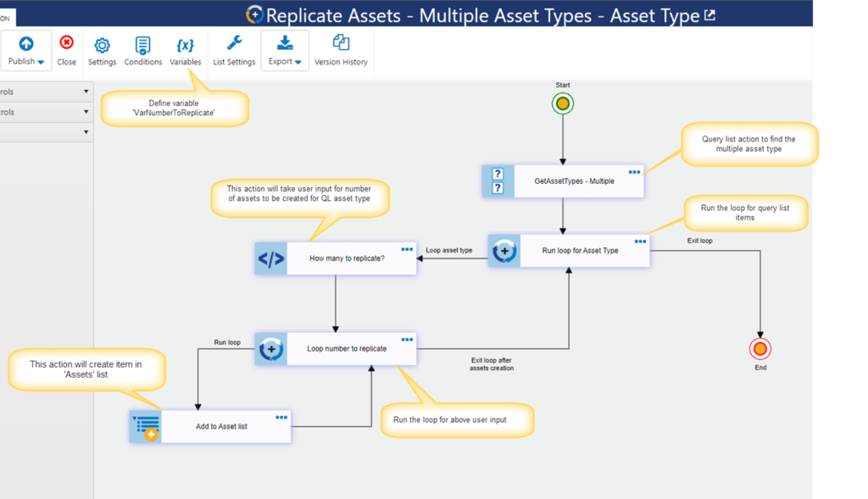
Task: Select the Start node
Action: click(x=563, y=103)
